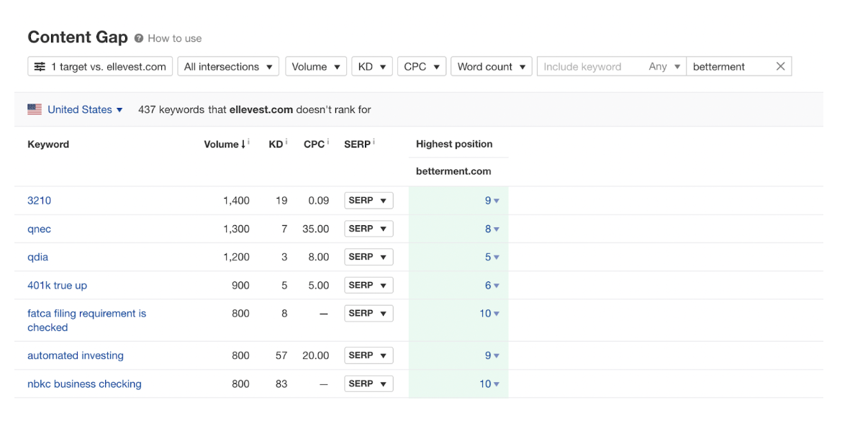The width and height of the screenshot is (868, 423).
Task: Open the automated investing keyword
Action: [75, 355]
